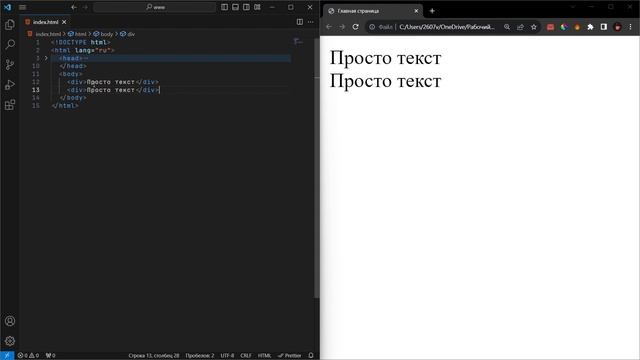Toggle the Chrome side panel
This screenshot has width=640, height=360.
pyautogui.click(x=604, y=27)
